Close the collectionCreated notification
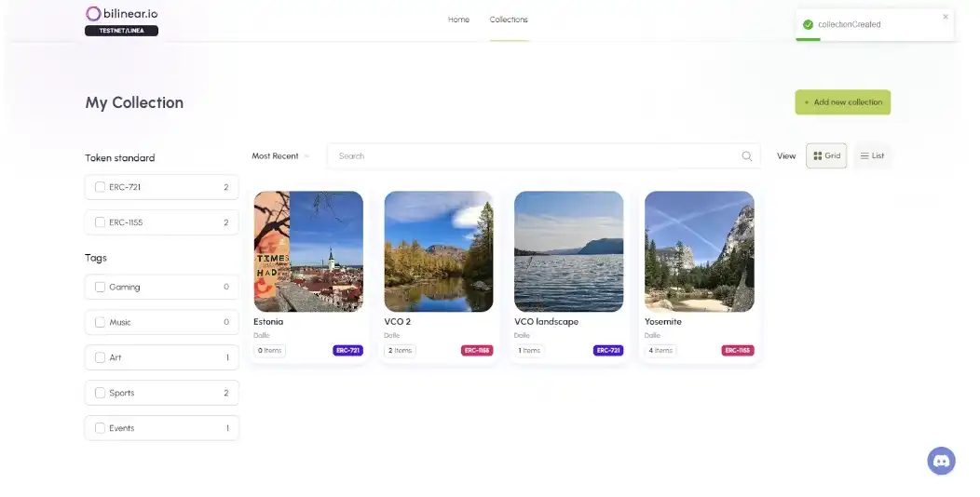The image size is (980, 497). 945,17
